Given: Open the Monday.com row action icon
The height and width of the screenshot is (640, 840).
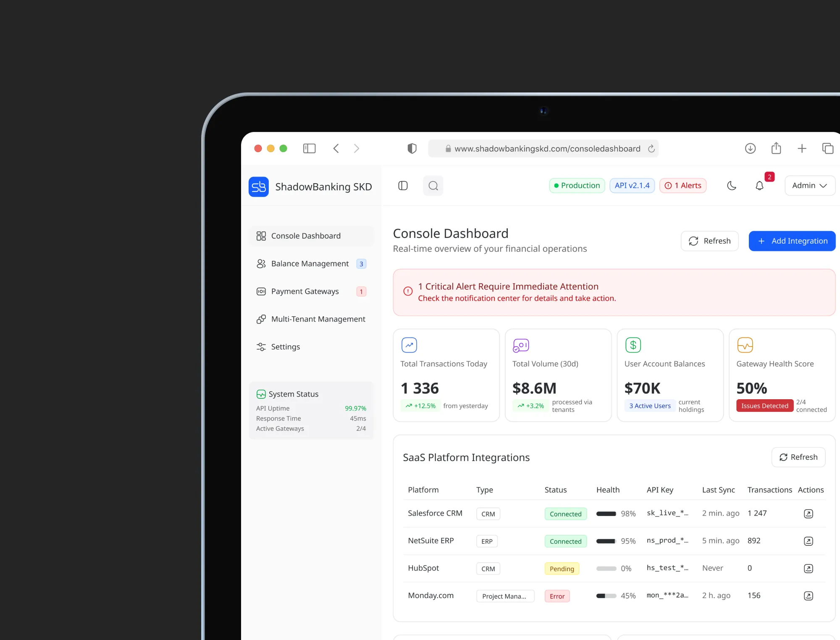Looking at the screenshot, I should coord(808,595).
